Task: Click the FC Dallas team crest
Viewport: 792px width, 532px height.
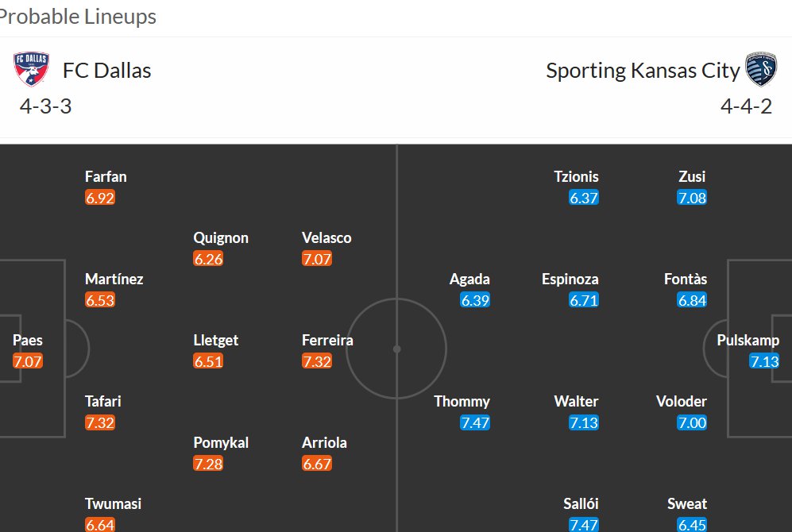Action: 31,69
